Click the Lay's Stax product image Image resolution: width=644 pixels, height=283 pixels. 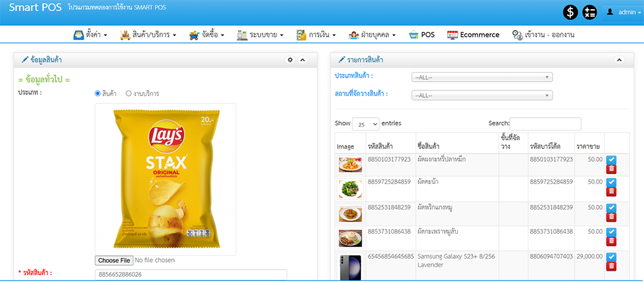[165, 180]
